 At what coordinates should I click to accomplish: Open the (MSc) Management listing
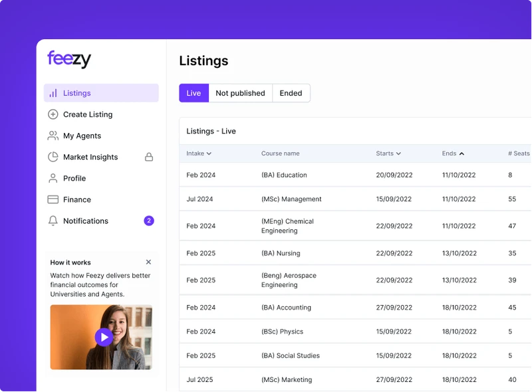coord(291,199)
